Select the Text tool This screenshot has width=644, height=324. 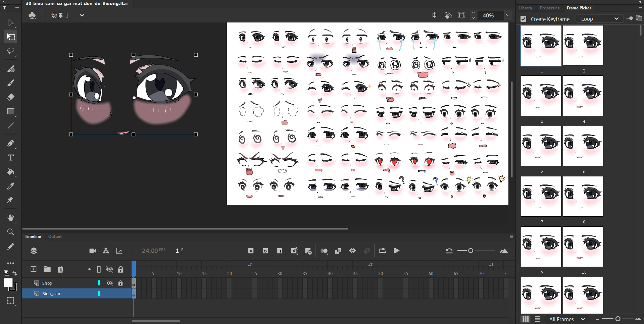point(11,158)
